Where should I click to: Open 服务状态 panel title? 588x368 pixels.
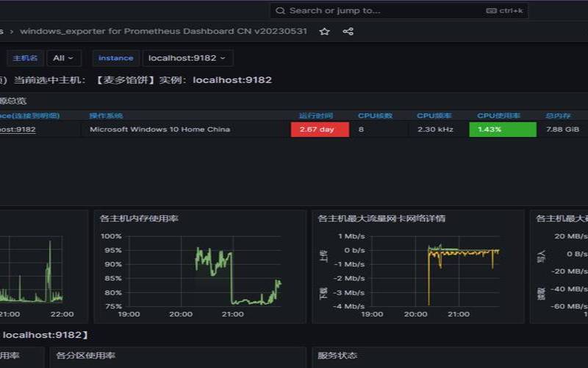tap(337, 355)
